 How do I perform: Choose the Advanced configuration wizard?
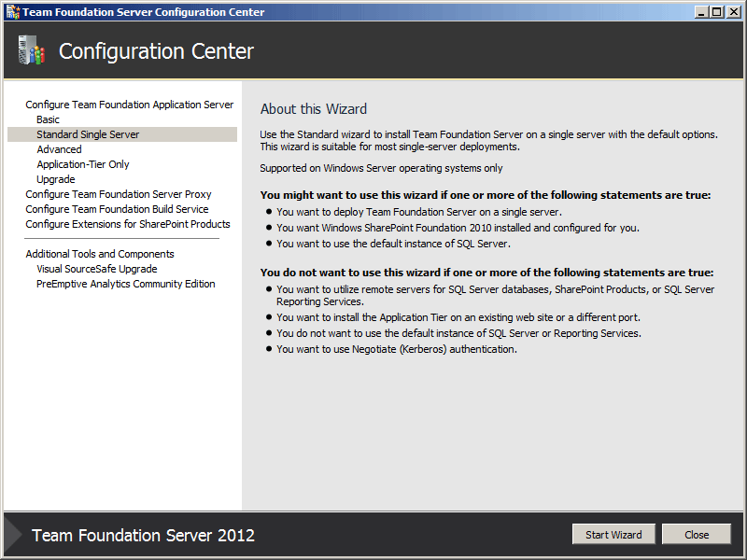point(59,149)
